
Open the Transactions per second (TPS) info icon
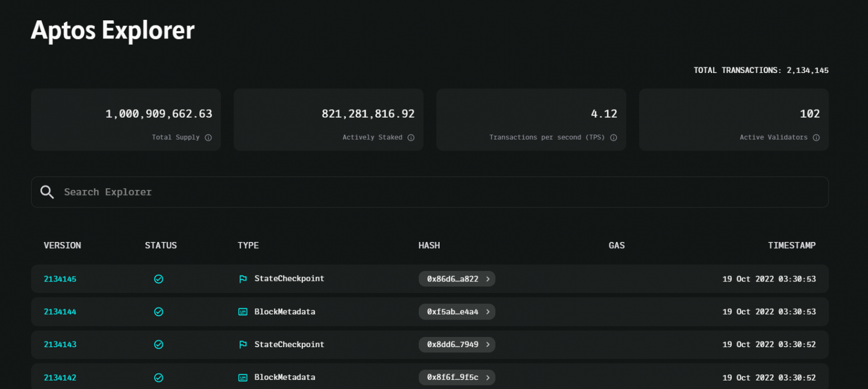coord(614,137)
